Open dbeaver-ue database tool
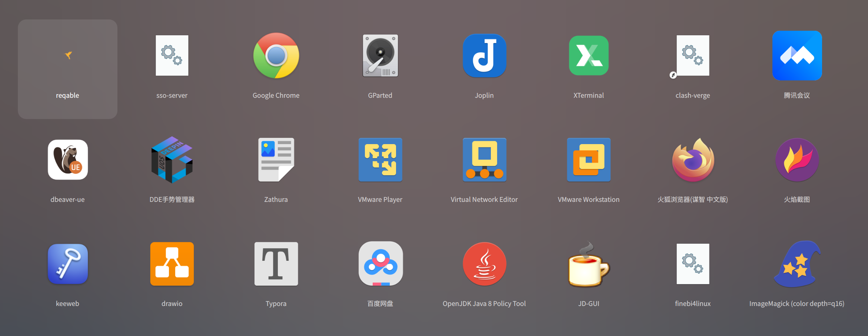The image size is (868, 336). point(68,160)
